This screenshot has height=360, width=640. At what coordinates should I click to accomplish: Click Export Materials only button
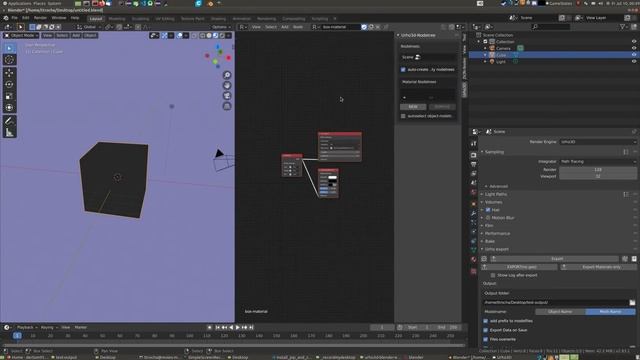[598, 267]
